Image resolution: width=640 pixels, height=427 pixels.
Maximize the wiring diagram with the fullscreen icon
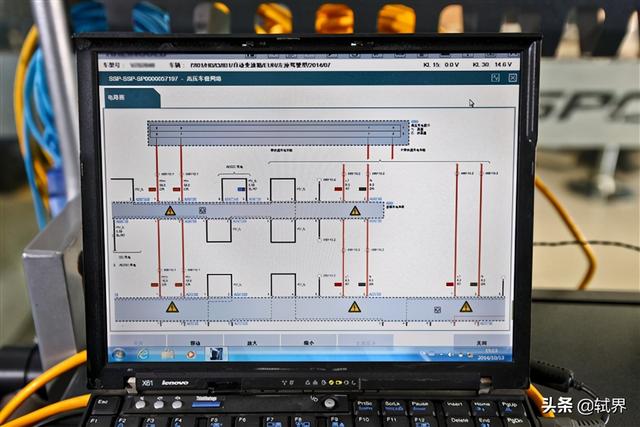click(496, 78)
